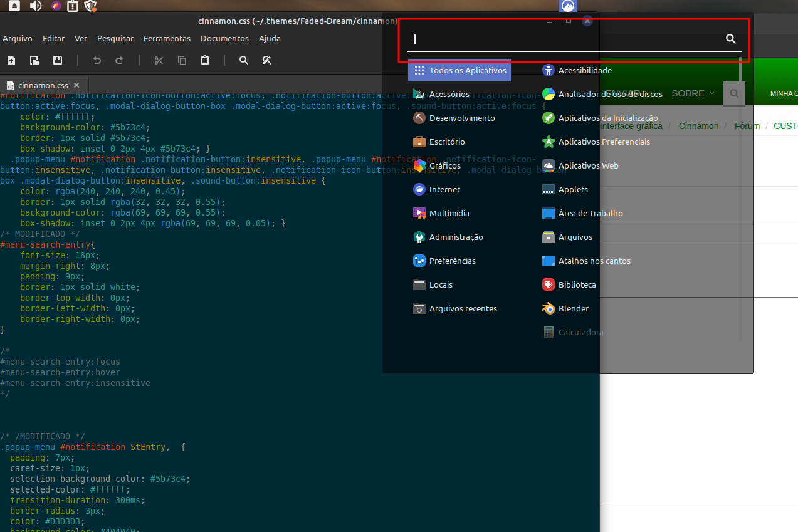
Task: Open Área de Trabalho settings
Action: pyautogui.click(x=582, y=213)
